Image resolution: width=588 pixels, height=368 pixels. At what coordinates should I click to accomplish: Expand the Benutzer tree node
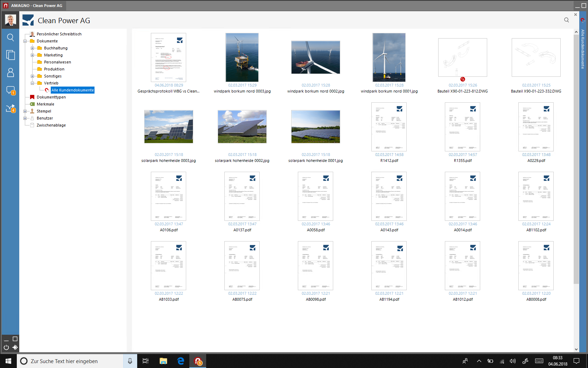25,118
